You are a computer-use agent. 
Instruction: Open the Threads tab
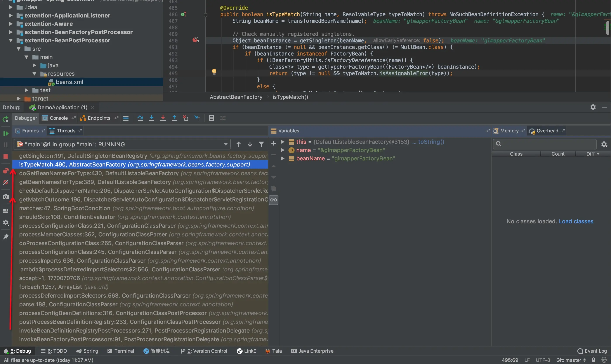[66, 131]
